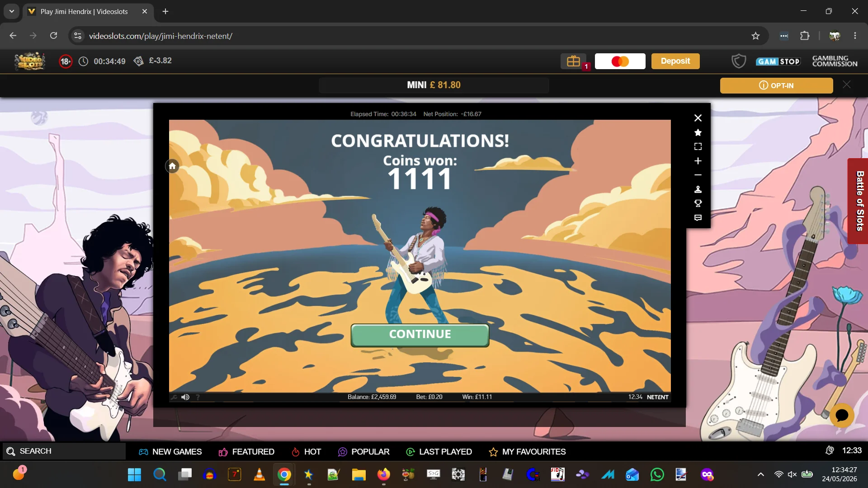Dismiss the jackpot banner X icon
Viewport: 868px width, 488px height.
pyautogui.click(x=847, y=84)
